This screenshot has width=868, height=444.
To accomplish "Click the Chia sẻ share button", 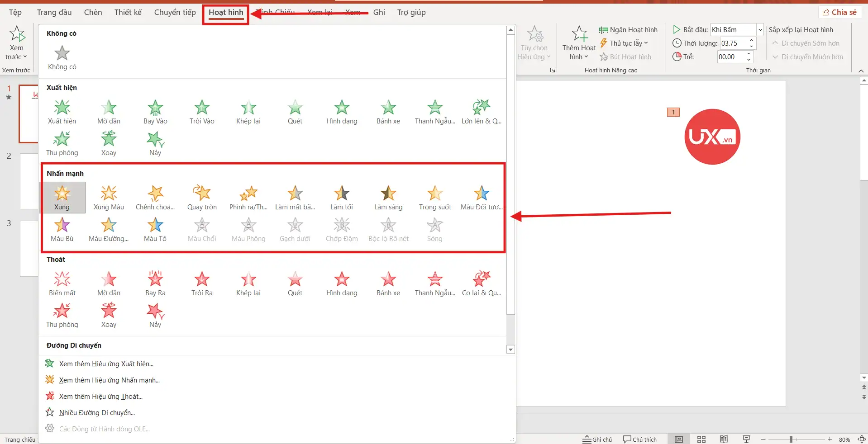I will 839,12.
